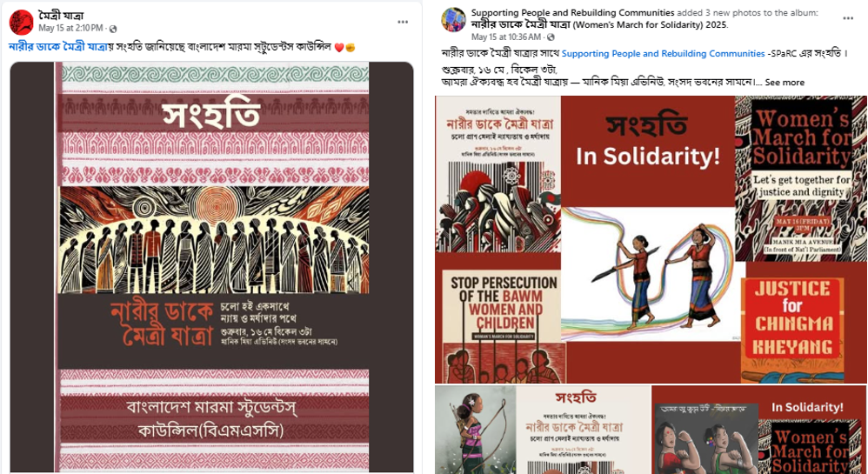Follow the Supporting People and Rebuilding Communities mention link

[664, 54]
